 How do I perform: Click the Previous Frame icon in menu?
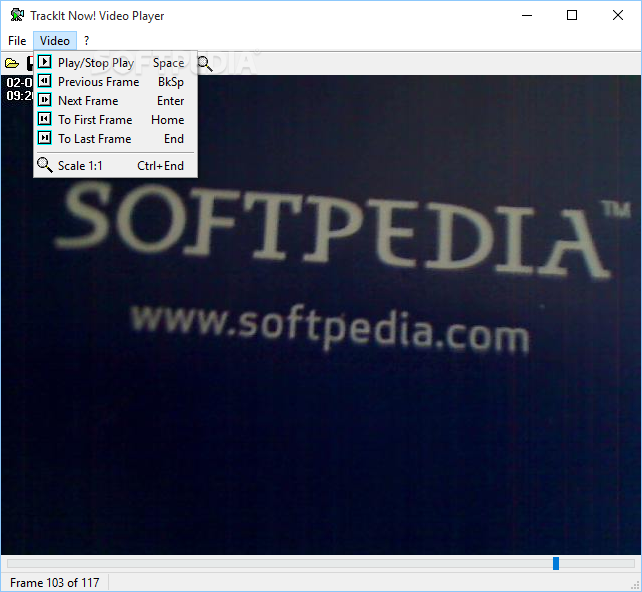coord(45,81)
